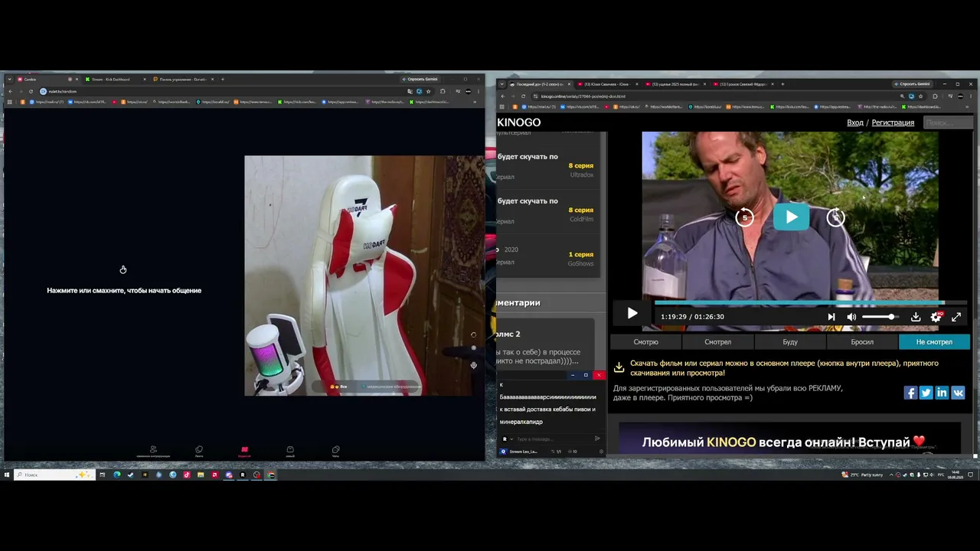The width and height of the screenshot is (980, 551).
Task: Open File Explorer from the taskbar
Action: point(201,474)
